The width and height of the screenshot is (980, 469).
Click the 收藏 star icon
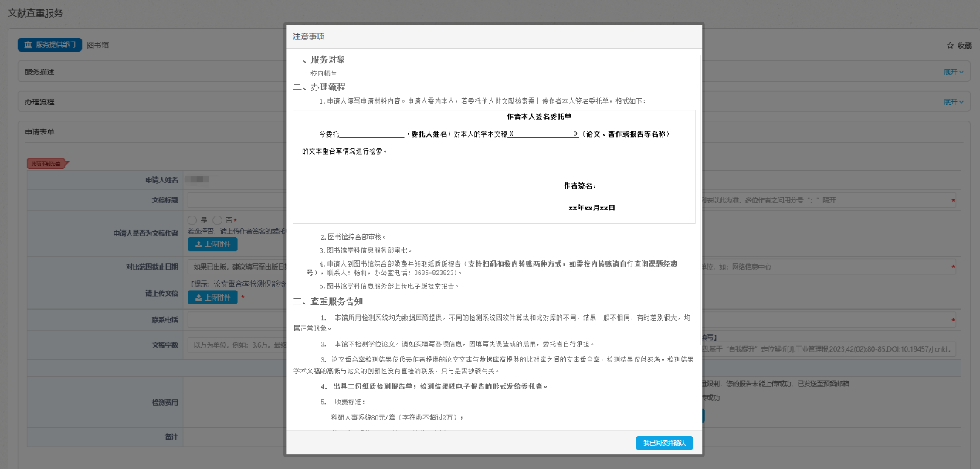pyautogui.click(x=951, y=46)
